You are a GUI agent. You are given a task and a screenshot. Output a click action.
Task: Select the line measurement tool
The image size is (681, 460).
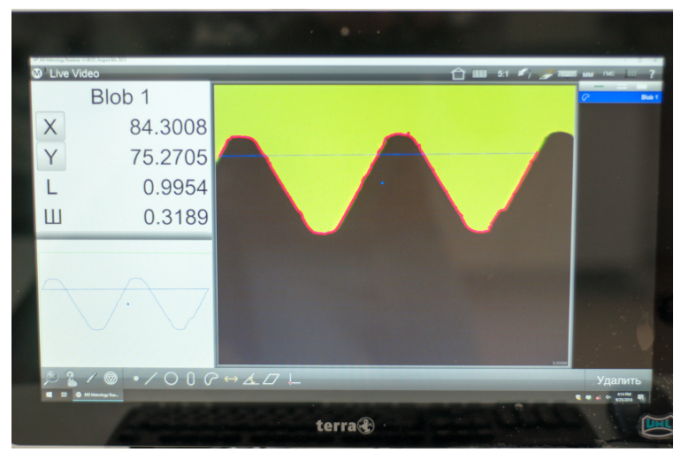152,379
